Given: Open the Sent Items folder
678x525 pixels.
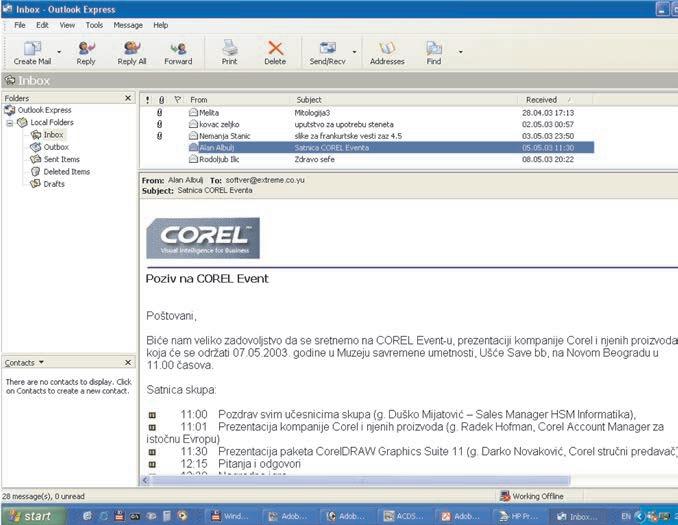Looking at the screenshot, I should click(55, 159).
